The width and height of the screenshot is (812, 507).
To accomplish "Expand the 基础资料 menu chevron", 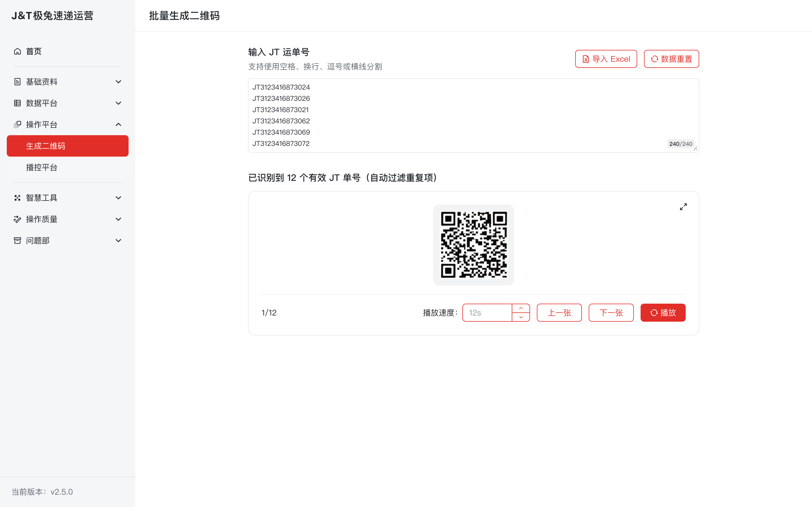I will coord(118,82).
